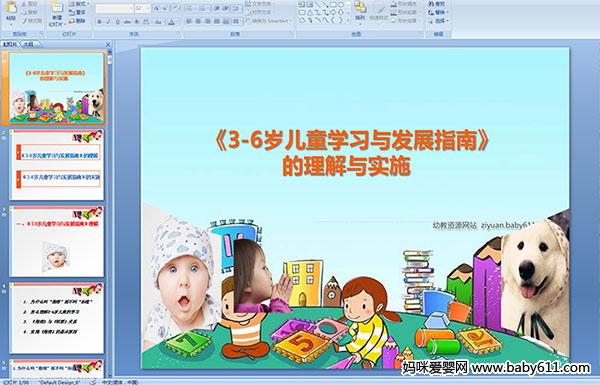Open the font size dropdown
This screenshot has width=600, height=385.
click(x=142, y=8)
